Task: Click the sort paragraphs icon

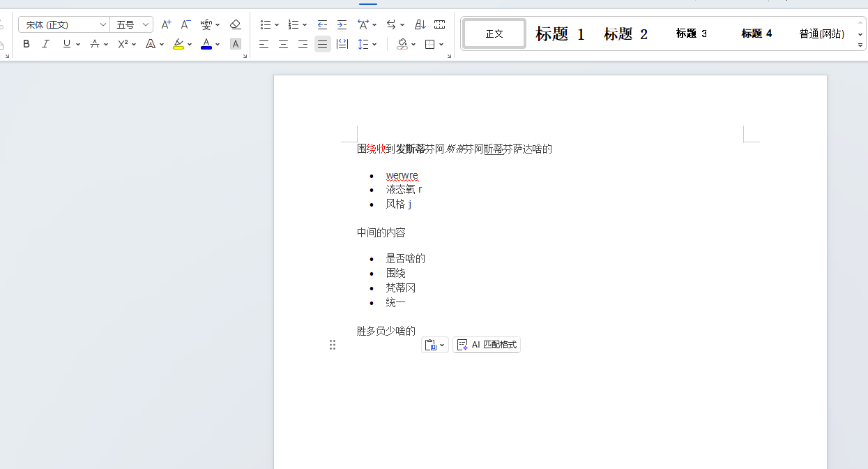Action: (x=419, y=24)
